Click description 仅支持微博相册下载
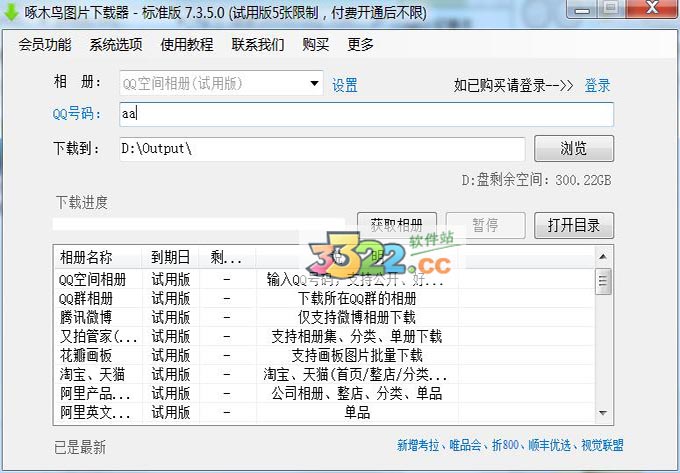 357,317
